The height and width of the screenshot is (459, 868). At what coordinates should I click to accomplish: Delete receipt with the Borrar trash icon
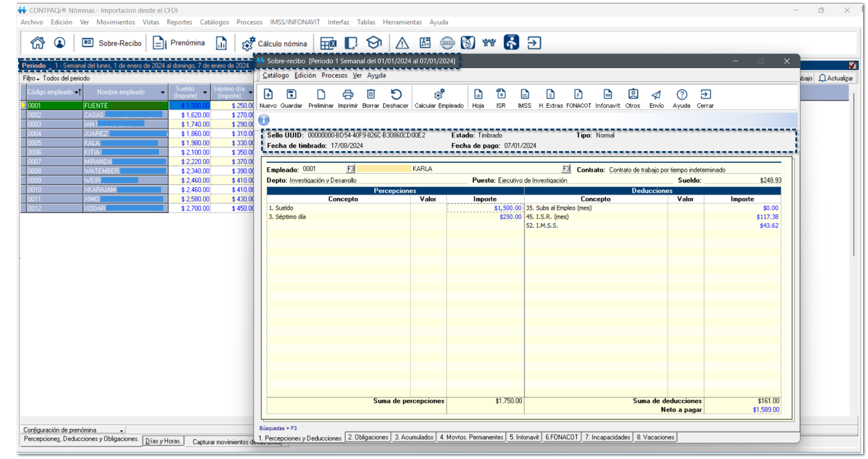(x=371, y=95)
